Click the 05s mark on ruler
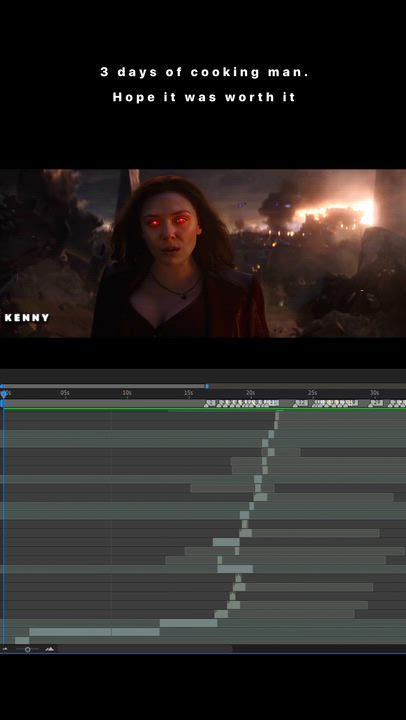Image resolution: width=406 pixels, height=720 pixels. coord(65,393)
